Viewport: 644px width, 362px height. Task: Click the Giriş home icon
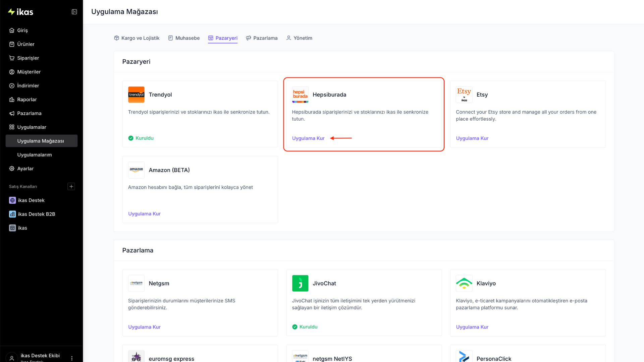(x=12, y=30)
